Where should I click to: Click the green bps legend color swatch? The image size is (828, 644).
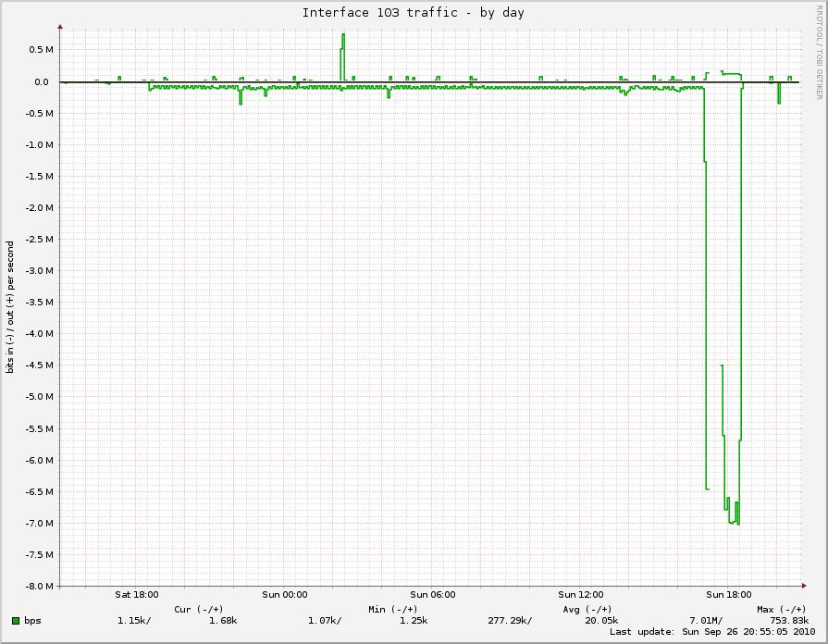click(16, 620)
